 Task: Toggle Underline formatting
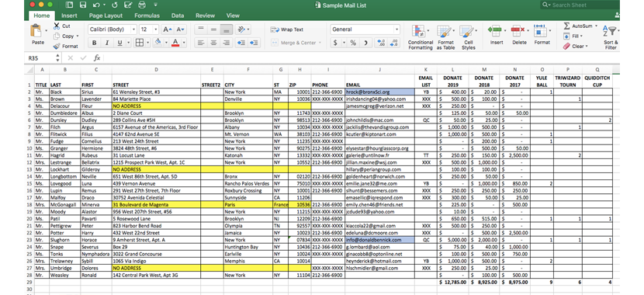click(x=119, y=43)
